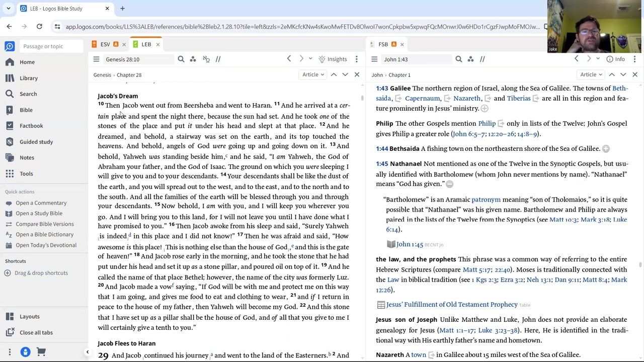This screenshot has width=644, height=362.
Task: Open the patronym link
Action: [x=486, y=200]
